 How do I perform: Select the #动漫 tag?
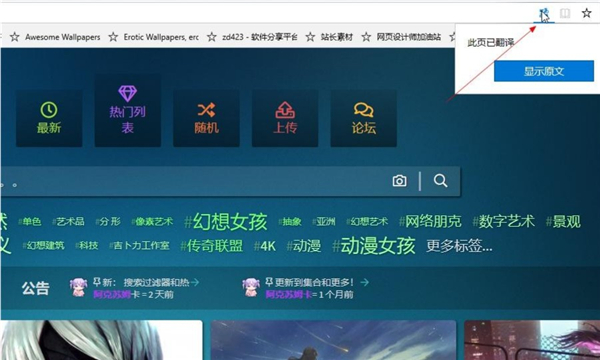[304, 246]
